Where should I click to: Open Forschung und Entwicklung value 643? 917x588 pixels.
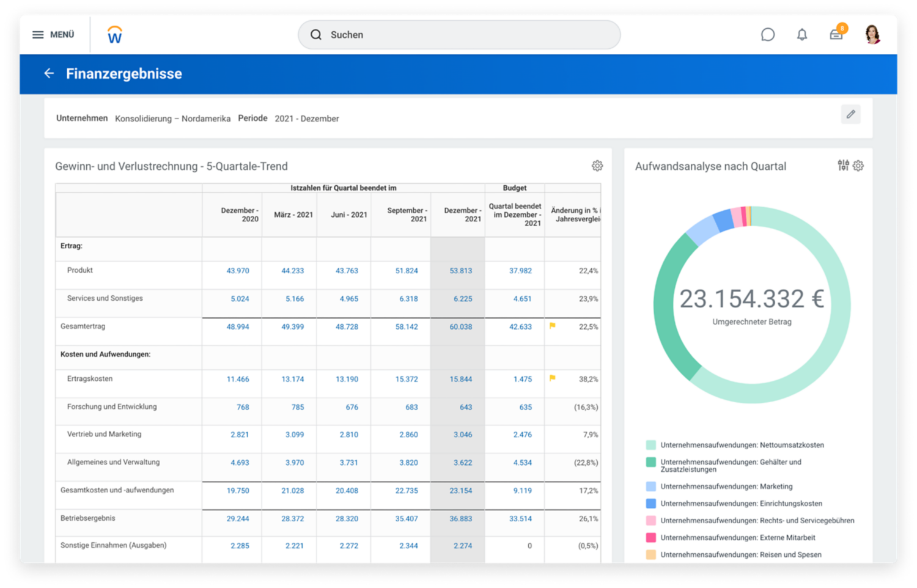[x=466, y=407]
